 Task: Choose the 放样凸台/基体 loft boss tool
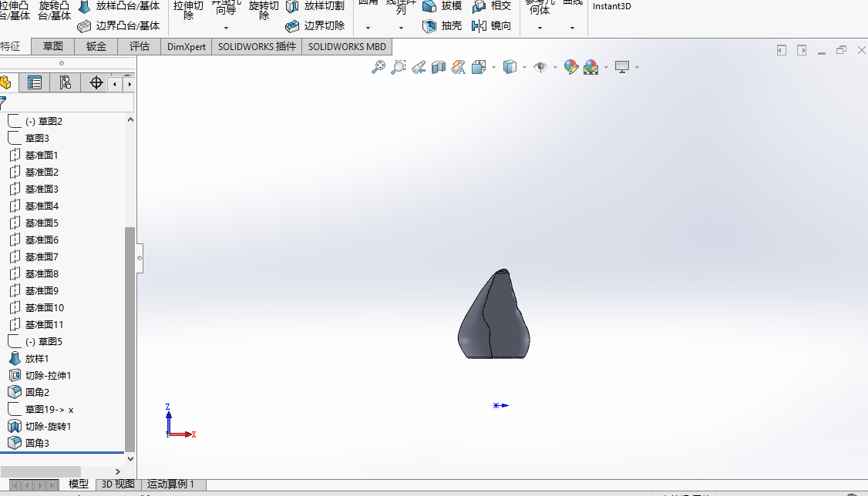tap(119, 7)
